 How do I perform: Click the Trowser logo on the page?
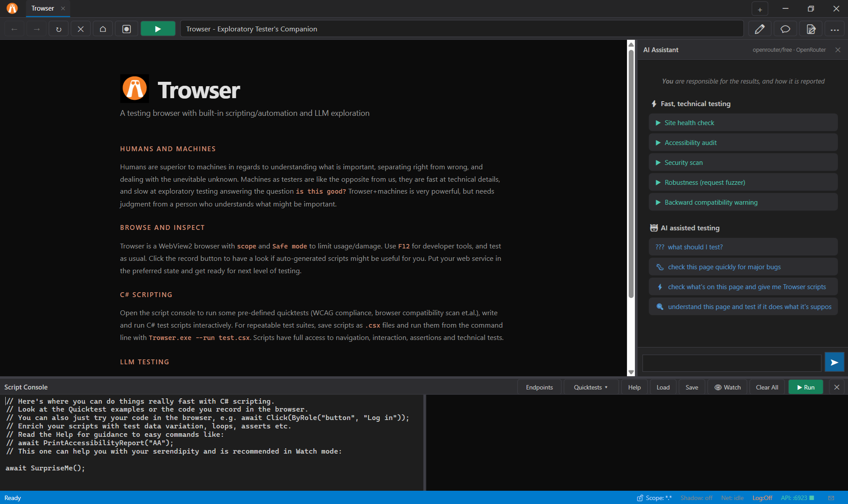[x=134, y=88]
